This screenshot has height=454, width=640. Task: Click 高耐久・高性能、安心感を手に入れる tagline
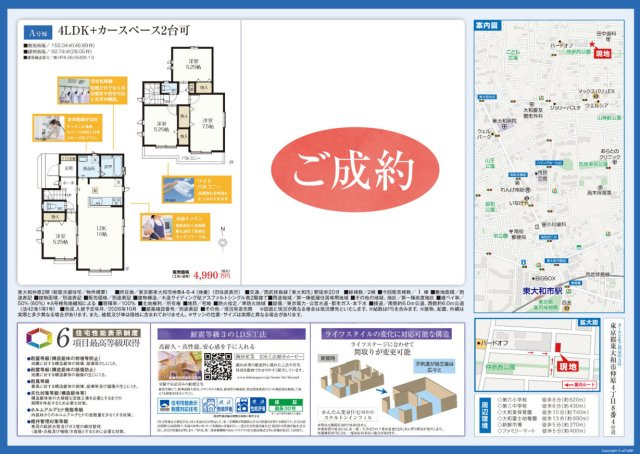(x=206, y=346)
